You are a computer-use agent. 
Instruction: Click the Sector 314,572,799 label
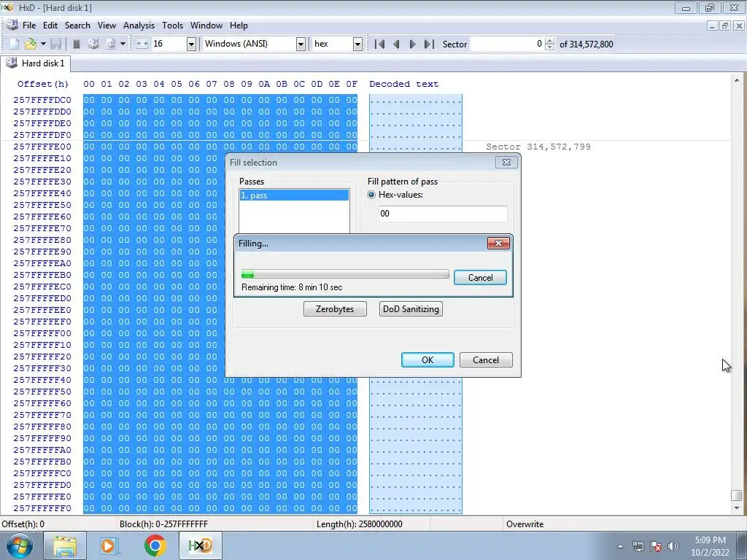coord(538,147)
